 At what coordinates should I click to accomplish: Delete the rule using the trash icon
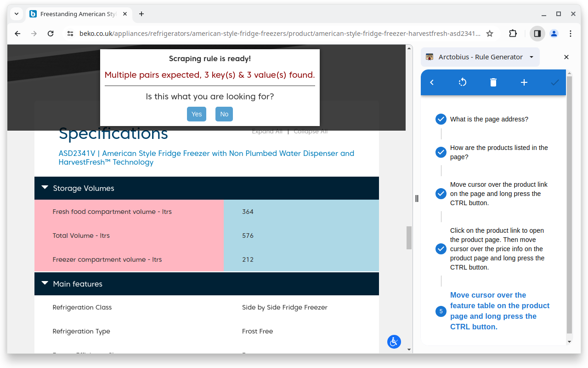pos(493,82)
